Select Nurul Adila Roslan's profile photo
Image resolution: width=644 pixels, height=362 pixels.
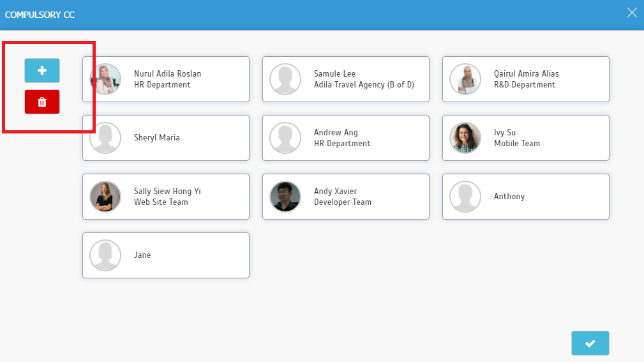pyautogui.click(x=105, y=79)
